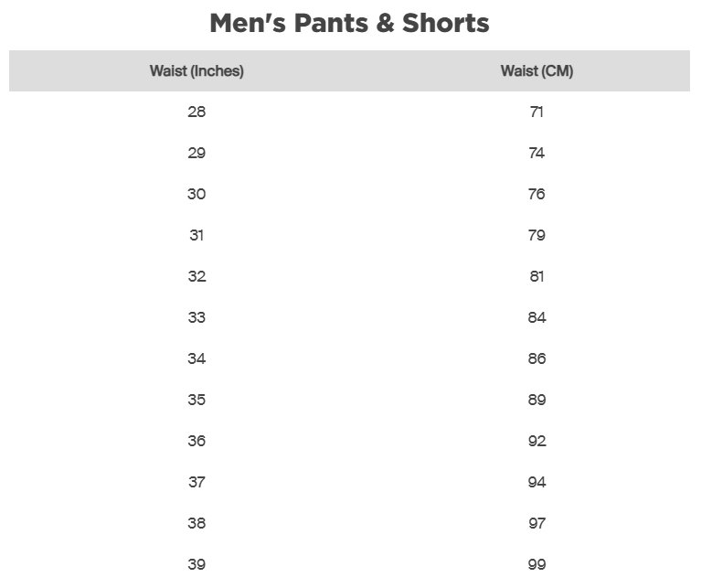Select waist size 30 inches
Image resolution: width=712 pixels, height=588 pixels.
point(197,194)
